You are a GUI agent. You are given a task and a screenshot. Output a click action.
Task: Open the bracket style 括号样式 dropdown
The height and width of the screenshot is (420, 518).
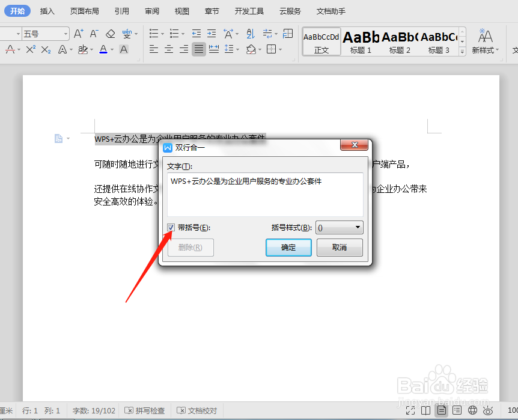pyautogui.click(x=340, y=227)
